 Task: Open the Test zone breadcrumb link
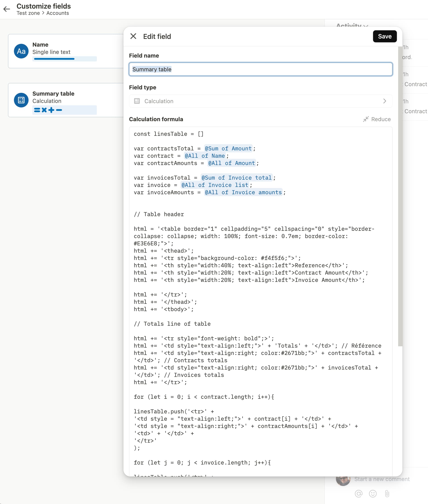[28, 13]
